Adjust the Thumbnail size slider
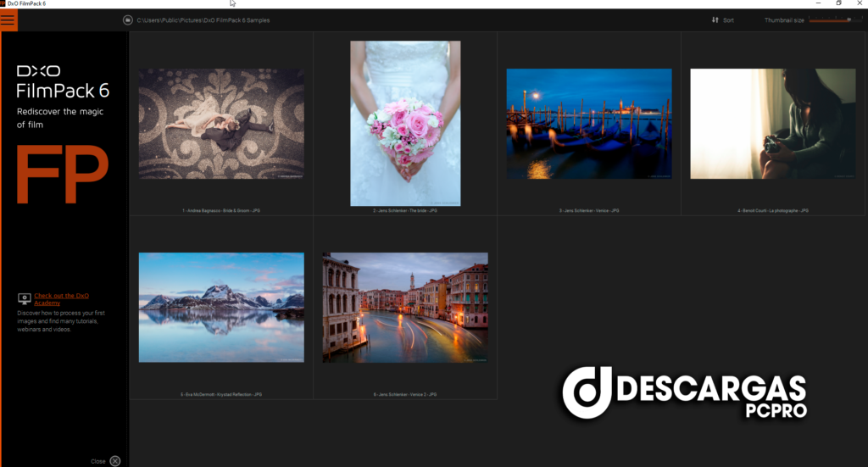 click(x=834, y=20)
